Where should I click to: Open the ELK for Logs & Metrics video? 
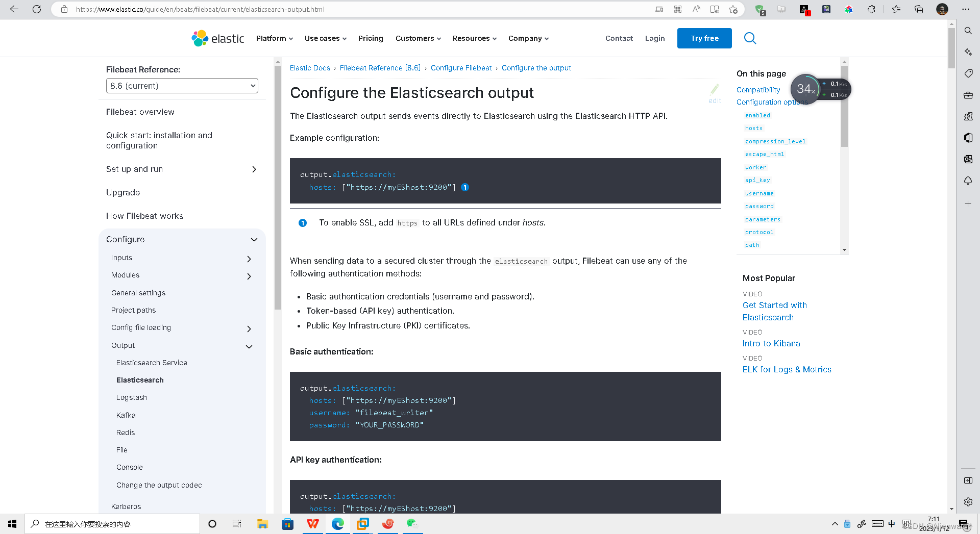coord(787,369)
